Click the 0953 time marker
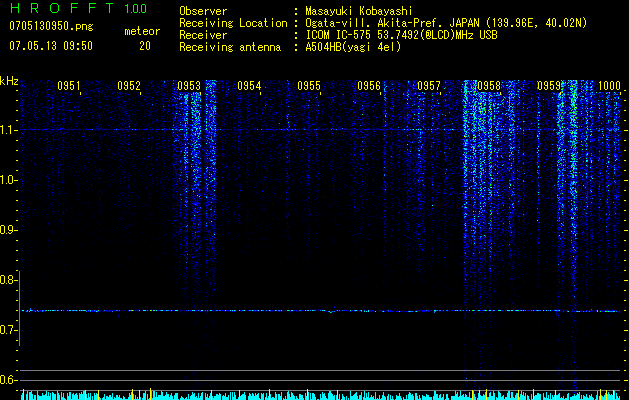The width and height of the screenshot is (629, 400). 189,86
